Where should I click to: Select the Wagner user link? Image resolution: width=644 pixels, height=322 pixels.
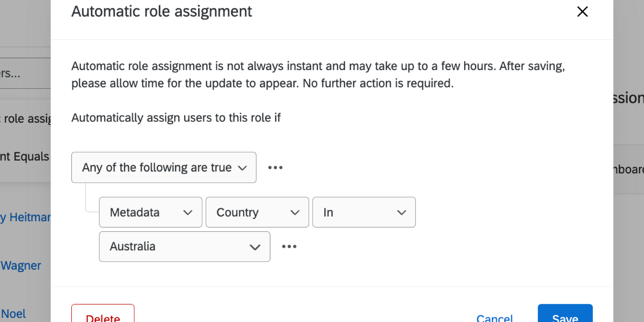click(21, 266)
